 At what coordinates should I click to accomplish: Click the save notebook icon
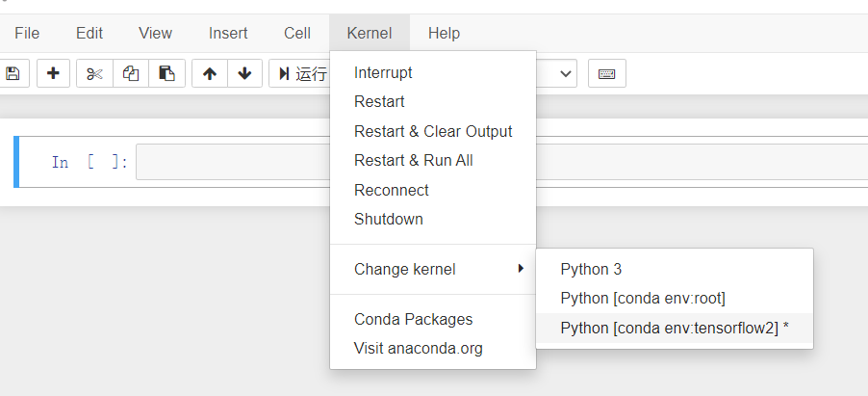pyautogui.click(x=12, y=73)
